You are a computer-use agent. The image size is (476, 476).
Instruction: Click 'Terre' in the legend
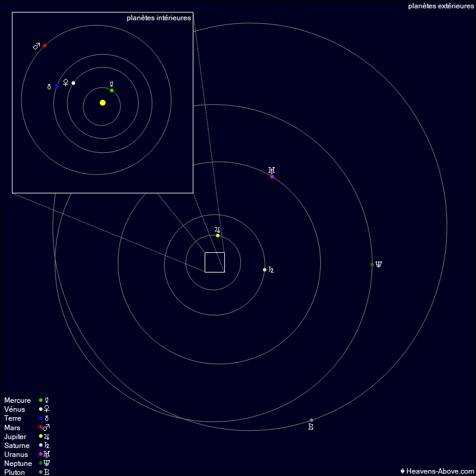[x=12, y=418]
